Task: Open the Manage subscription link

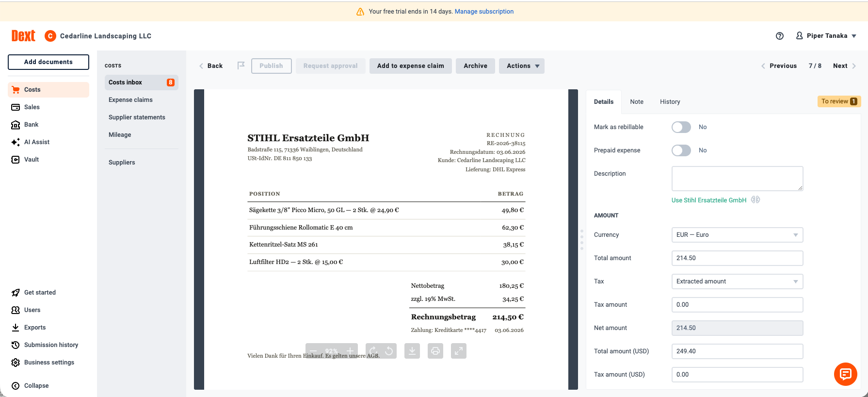Action: tap(484, 12)
